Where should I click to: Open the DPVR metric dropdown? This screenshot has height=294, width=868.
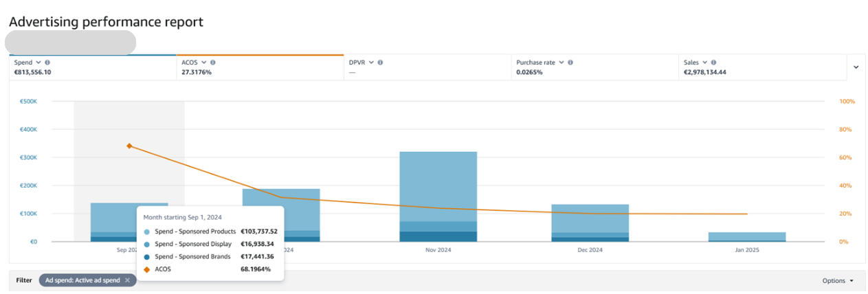click(x=372, y=63)
